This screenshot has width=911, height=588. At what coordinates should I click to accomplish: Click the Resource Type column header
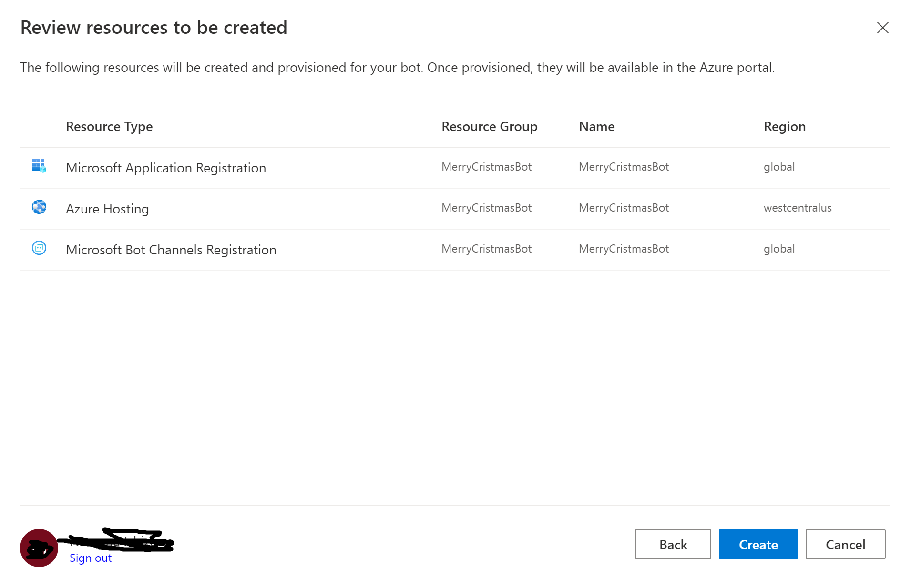click(109, 127)
